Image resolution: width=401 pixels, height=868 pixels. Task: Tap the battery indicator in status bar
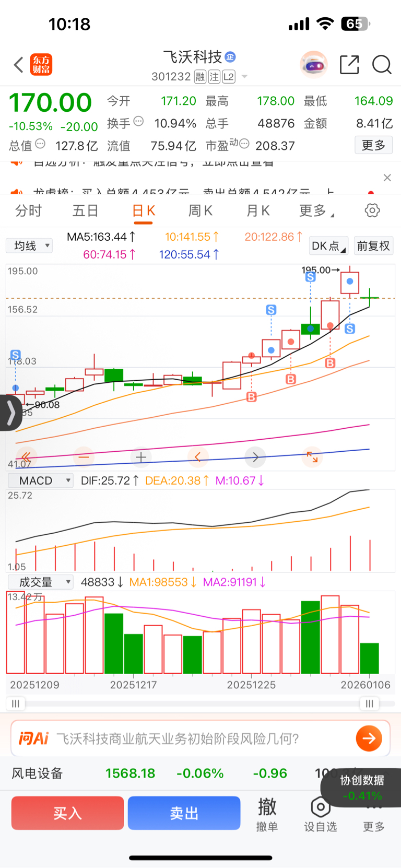[x=356, y=24]
